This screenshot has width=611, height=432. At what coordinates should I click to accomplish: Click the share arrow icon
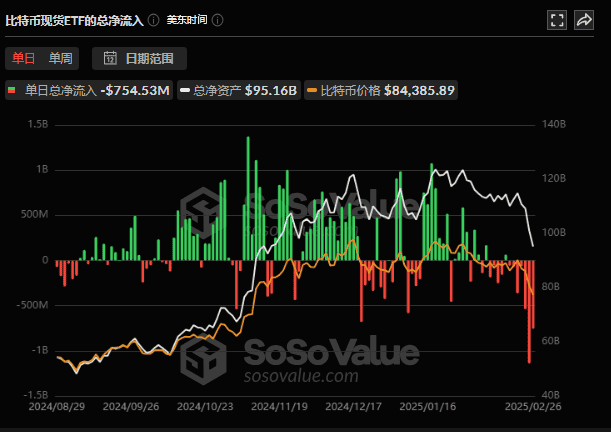[x=584, y=20]
